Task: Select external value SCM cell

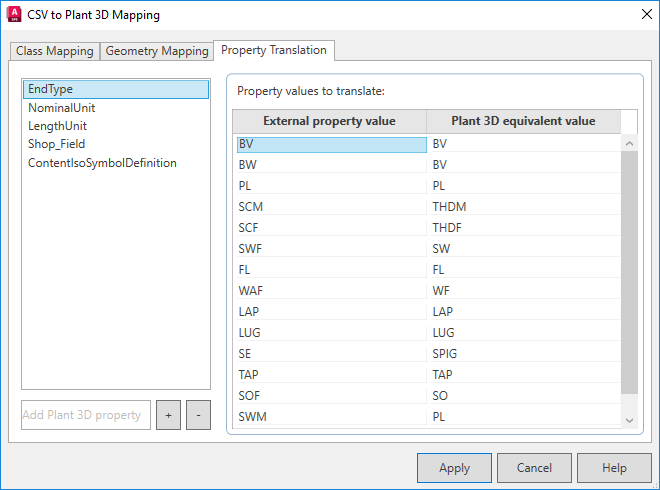Action: pos(332,207)
